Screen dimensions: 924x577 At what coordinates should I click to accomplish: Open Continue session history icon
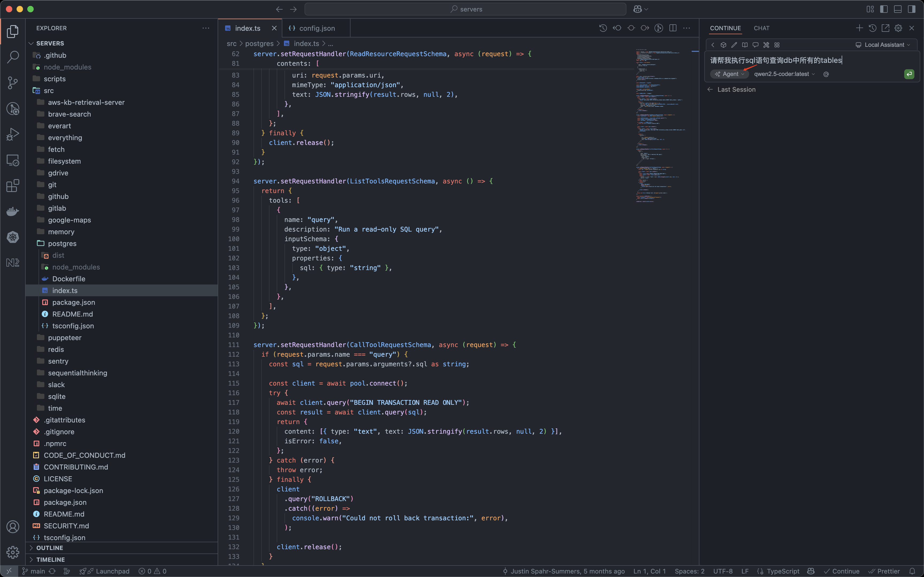pos(872,28)
